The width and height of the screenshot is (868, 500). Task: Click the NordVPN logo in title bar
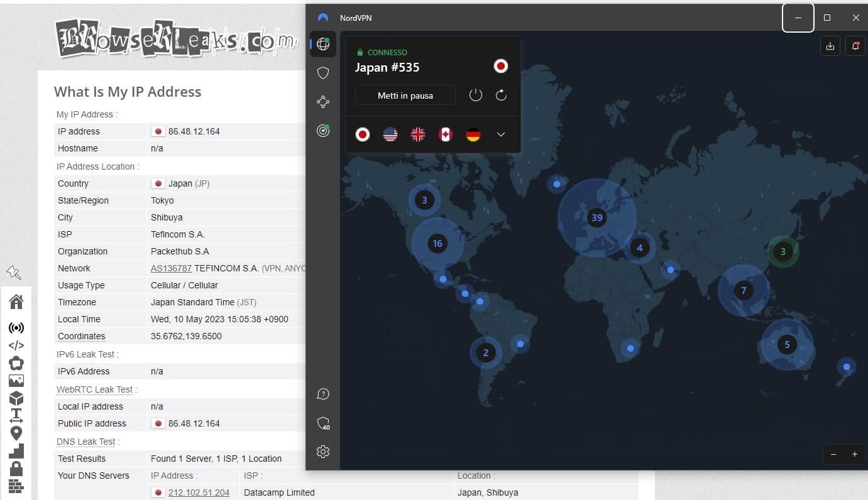pyautogui.click(x=323, y=18)
